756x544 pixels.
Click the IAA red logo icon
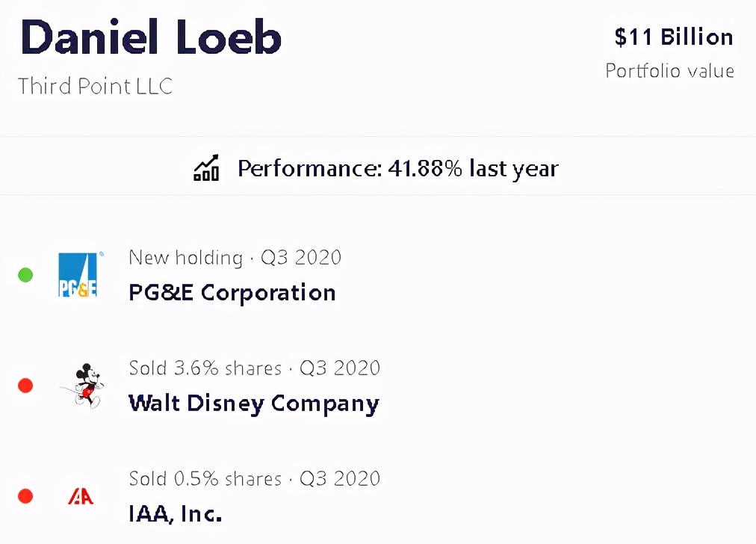click(81, 496)
